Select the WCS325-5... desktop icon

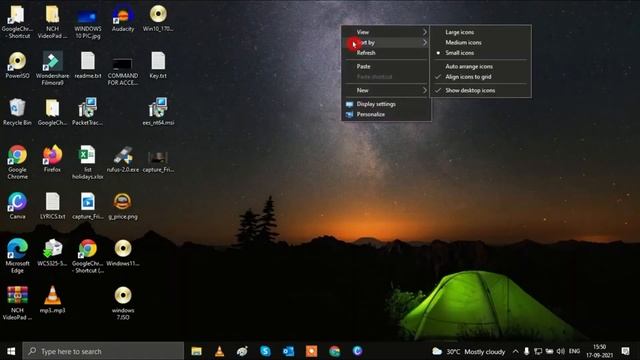(x=53, y=253)
